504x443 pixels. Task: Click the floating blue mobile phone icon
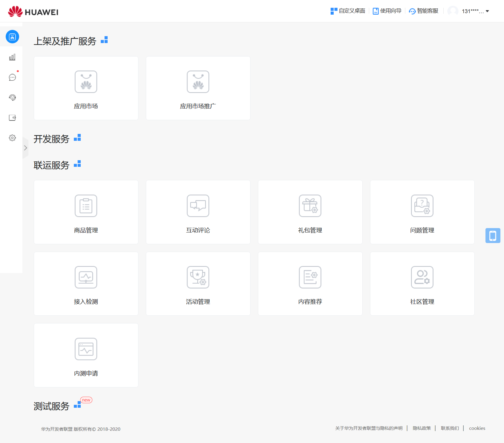pos(493,236)
